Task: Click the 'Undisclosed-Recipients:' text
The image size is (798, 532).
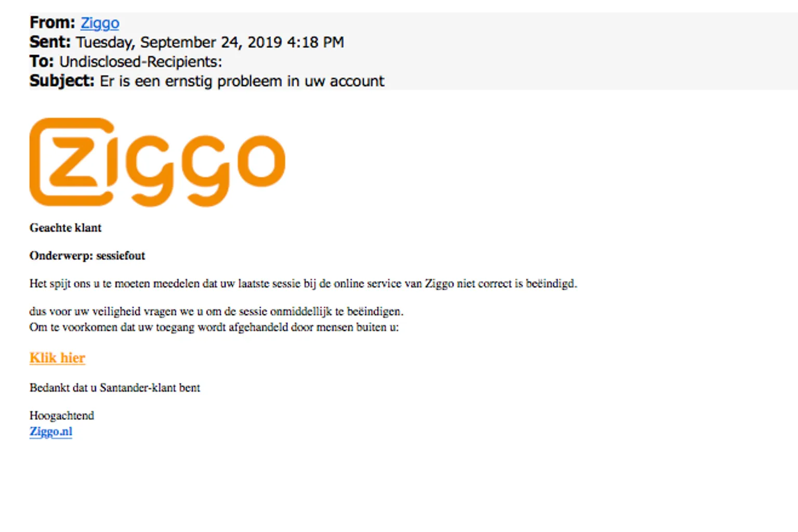Action: click(141, 62)
